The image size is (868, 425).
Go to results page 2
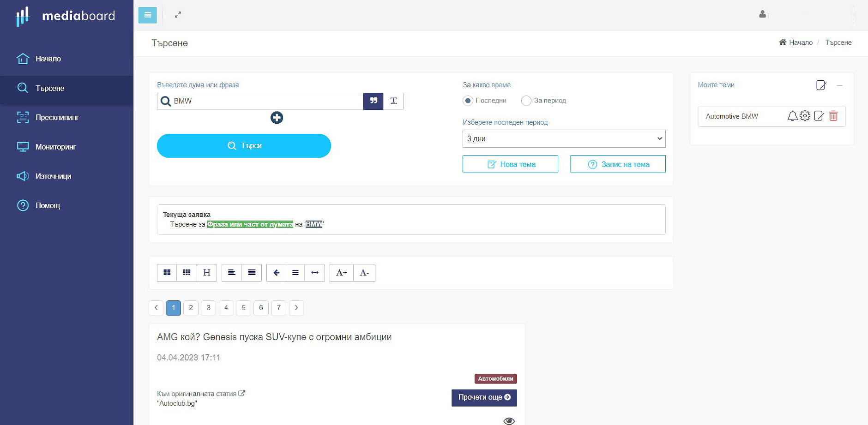click(191, 308)
